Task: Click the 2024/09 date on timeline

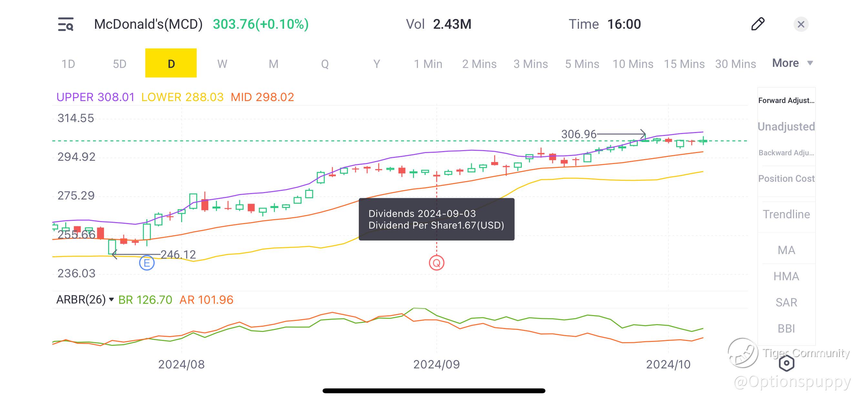Action: (x=436, y=364)
